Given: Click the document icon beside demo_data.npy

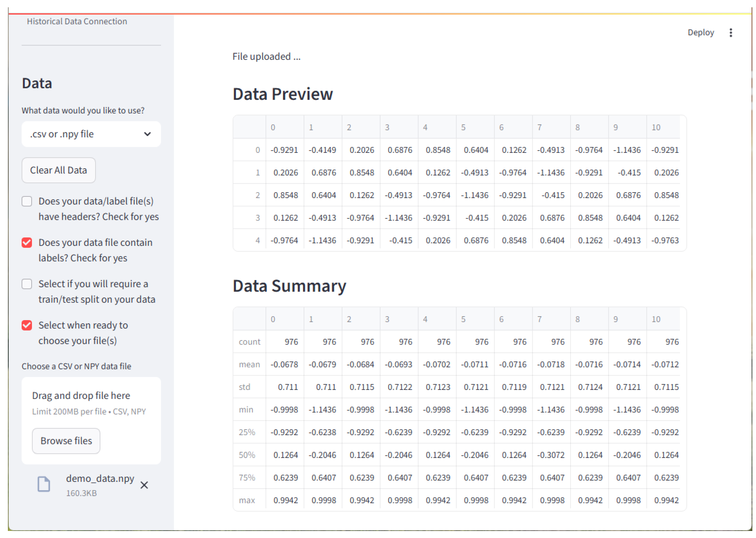Looking at the screenshot, I should click(x=44, y=484).
